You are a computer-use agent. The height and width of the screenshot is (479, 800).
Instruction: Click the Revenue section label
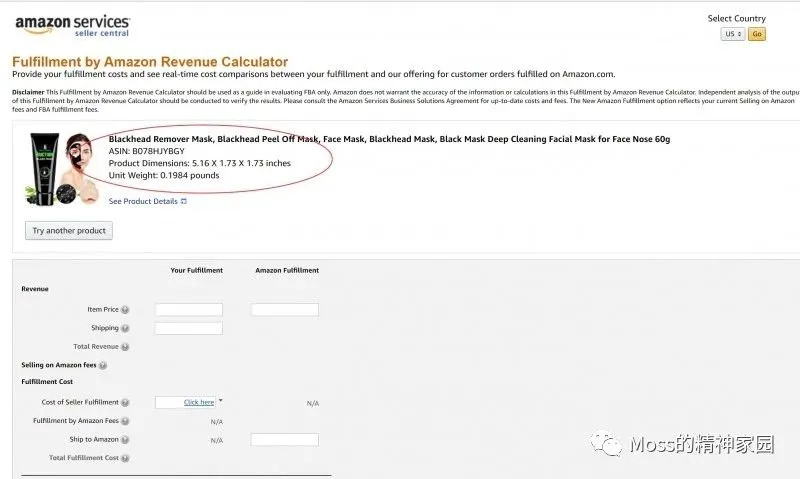click(x=35, y=289)
